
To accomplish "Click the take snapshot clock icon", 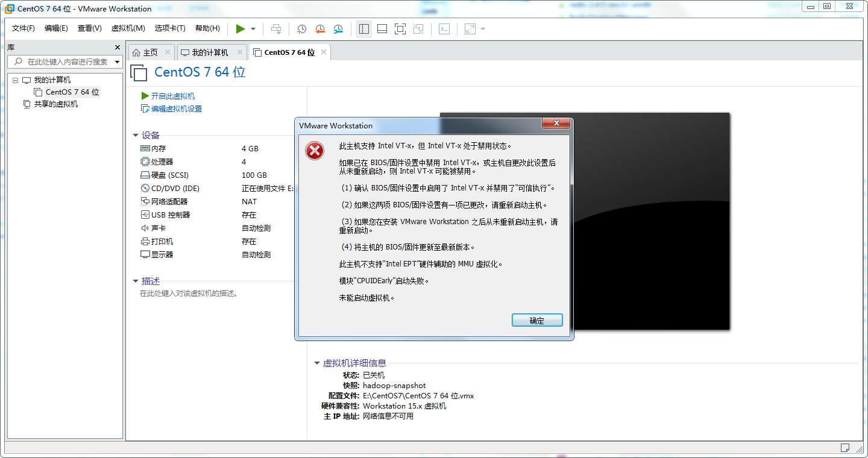I will pos(302,28).
